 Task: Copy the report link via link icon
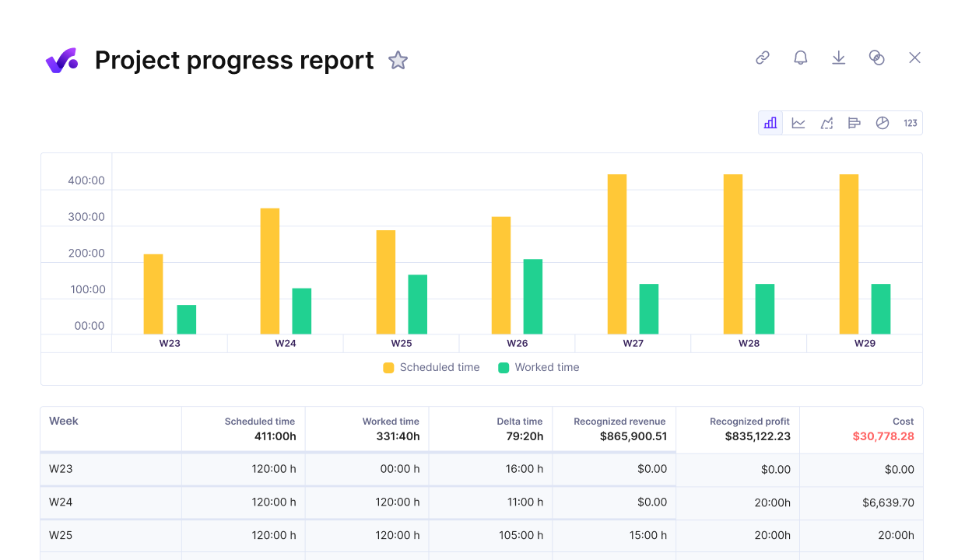(x=763, y=58)
